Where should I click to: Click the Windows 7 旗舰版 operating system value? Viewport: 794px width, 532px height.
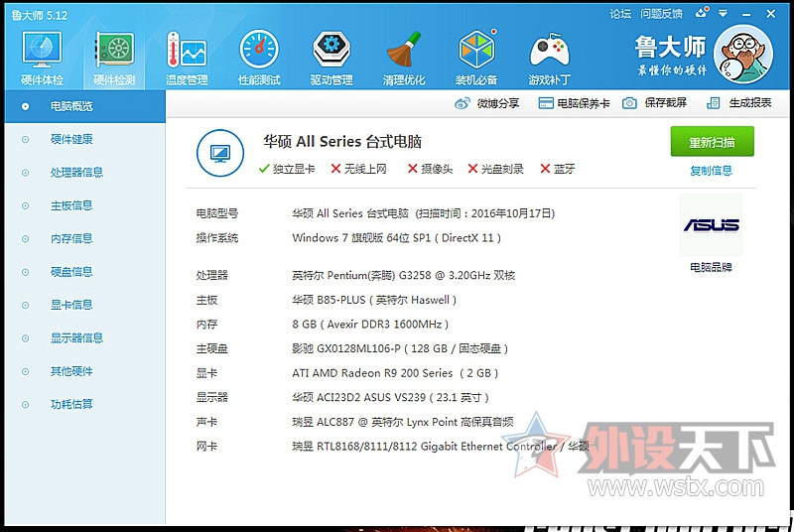(396, 238)
